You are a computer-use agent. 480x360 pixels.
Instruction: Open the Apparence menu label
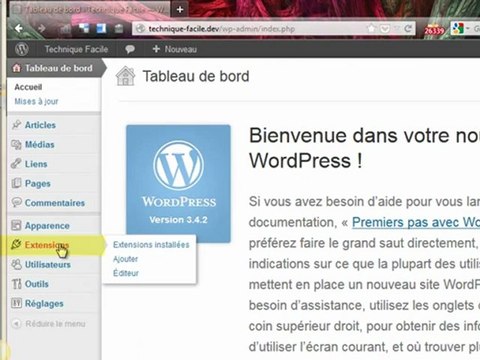pos(47,226)
